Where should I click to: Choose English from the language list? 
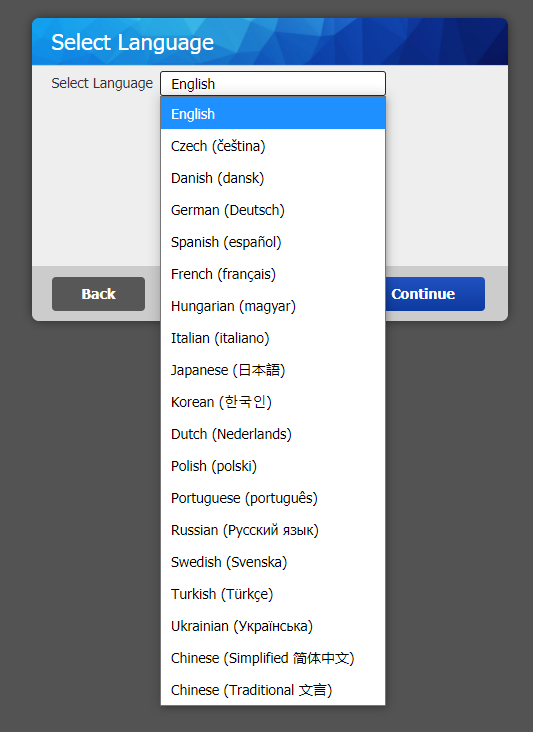273,113
